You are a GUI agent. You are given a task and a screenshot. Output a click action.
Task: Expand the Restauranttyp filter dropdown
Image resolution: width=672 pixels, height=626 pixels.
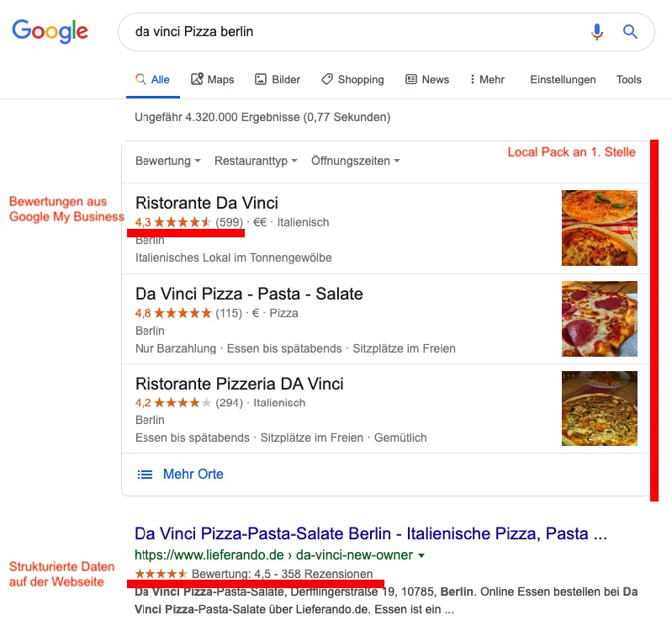click(256, 161)
